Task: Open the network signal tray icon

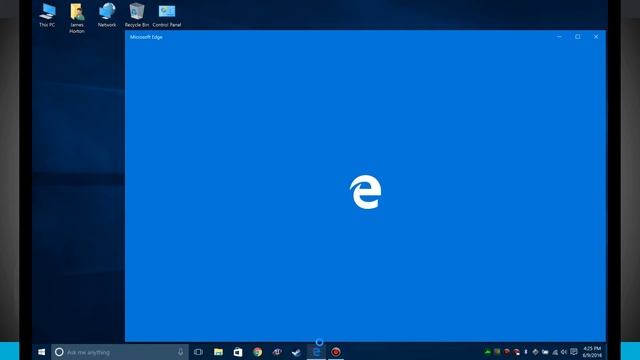Action: tap(555, 352)
